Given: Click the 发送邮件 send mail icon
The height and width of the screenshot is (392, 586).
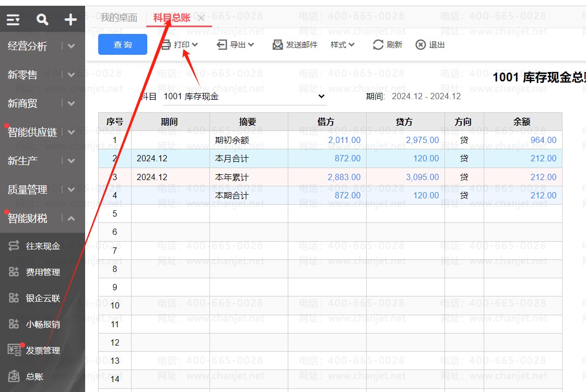Looking at the screenshot, I should click(278, 45).
